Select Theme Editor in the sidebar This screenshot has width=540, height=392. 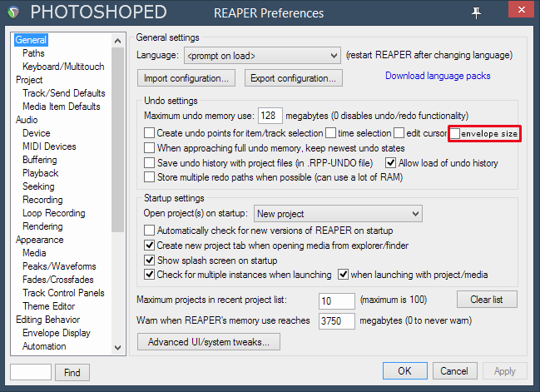coord(48,306)
